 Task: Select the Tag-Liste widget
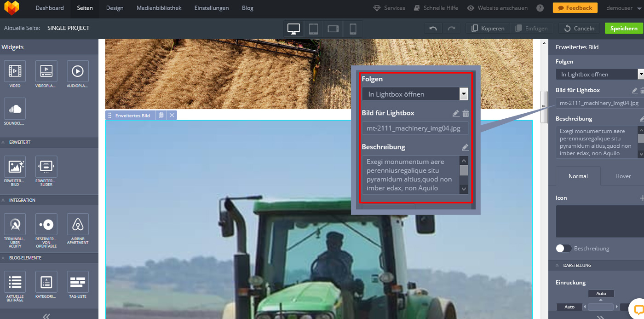pos(78,282)
